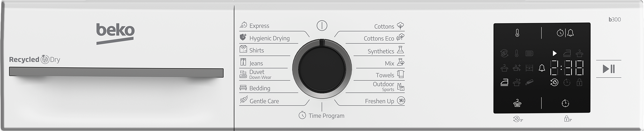This screenshot has height=131, width=644.
Task: Tap the delay timer icon at display bottom
Action: tap(565, 103)
